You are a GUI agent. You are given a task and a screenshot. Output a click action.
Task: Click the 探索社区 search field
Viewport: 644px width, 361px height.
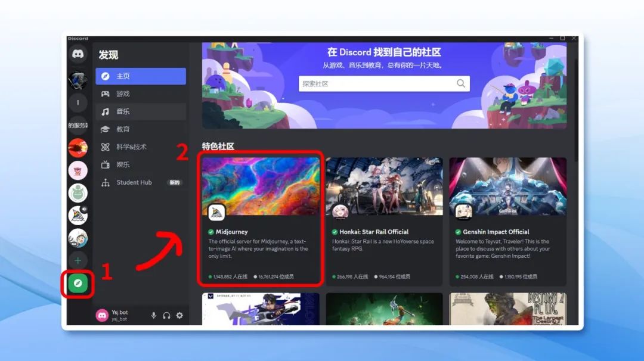click(x=384, y=83)
